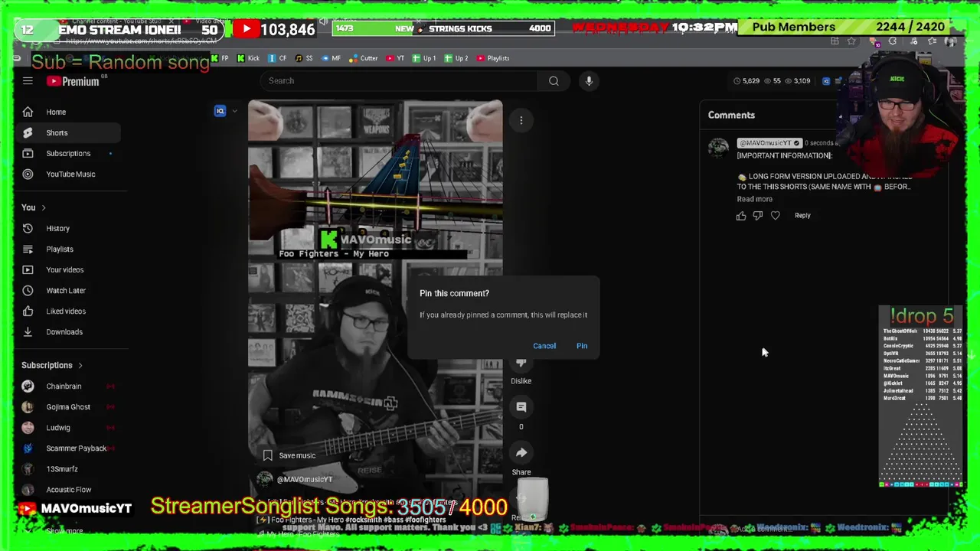Open the YT bookmark
This screenshot has height=551, width=980.
click(395, 58)
